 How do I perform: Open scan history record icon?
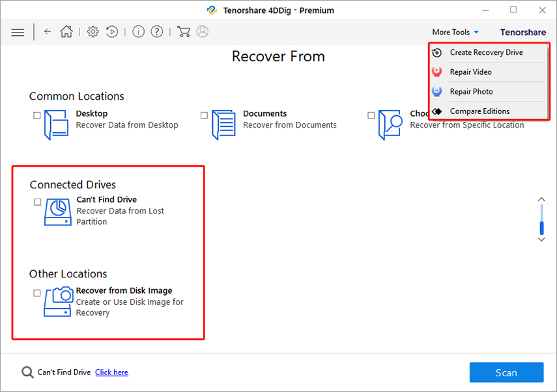click(x=112, y=32)
